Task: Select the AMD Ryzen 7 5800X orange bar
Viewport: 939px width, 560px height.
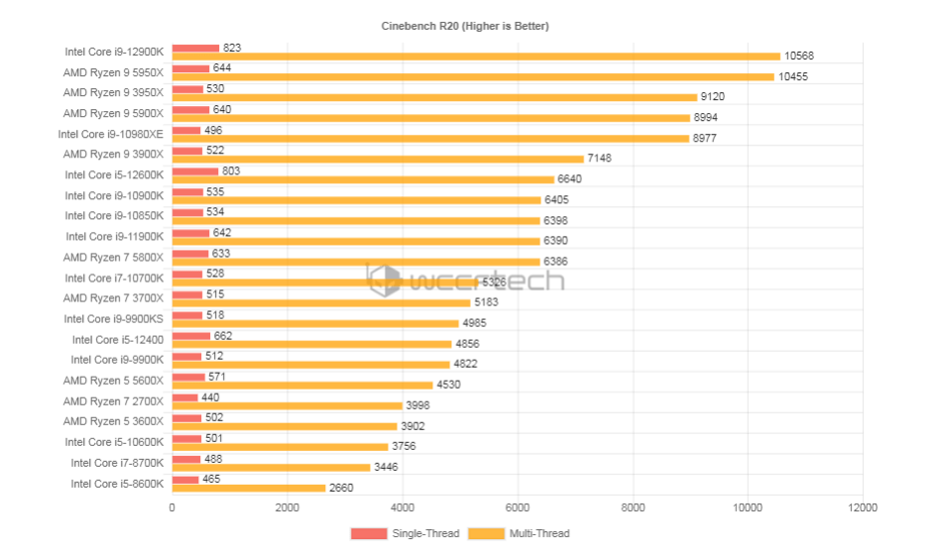Action: pyautogui.click(x=356, y=262)
